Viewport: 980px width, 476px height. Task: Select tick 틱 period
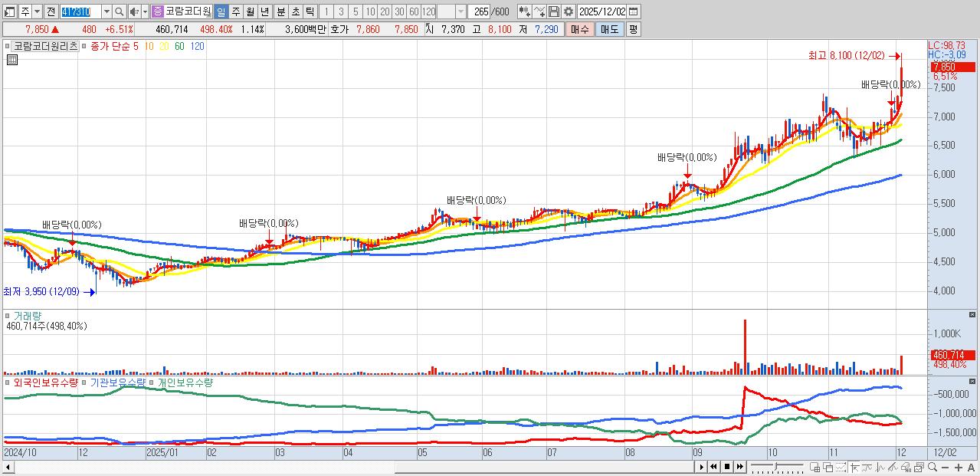point(310,11)
